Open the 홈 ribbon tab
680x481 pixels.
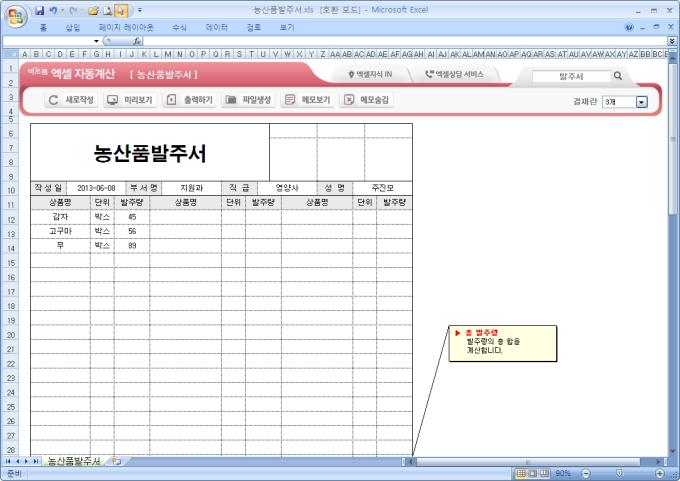pos(43,28)
